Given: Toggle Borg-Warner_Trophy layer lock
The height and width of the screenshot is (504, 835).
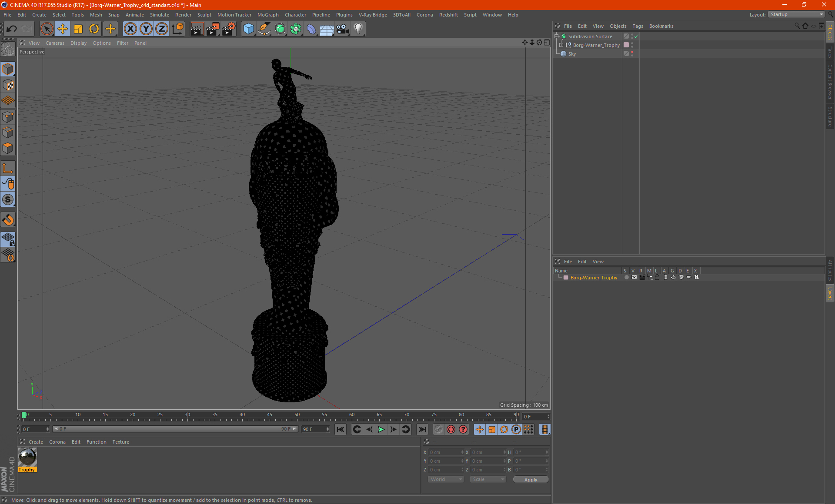Looking at the screenshot, I should pyautogui.click(x=657, y=277).
